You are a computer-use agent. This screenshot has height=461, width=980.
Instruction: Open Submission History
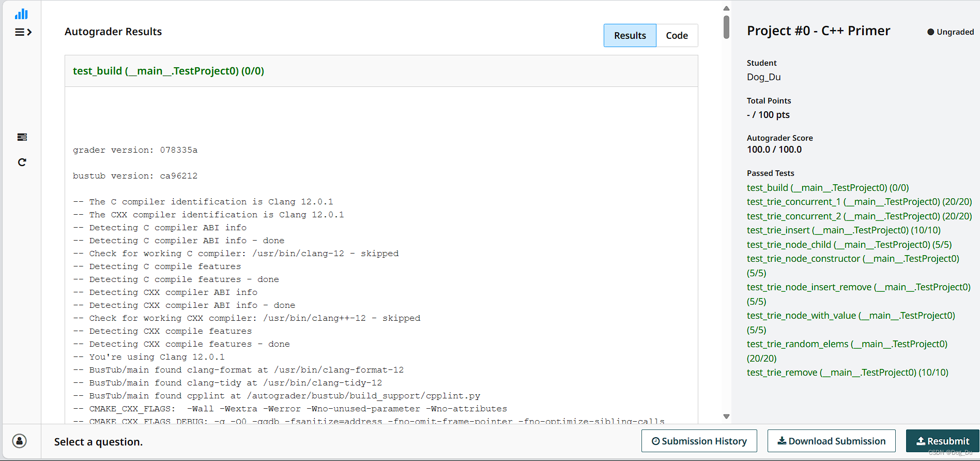click(x=699, y=441)
